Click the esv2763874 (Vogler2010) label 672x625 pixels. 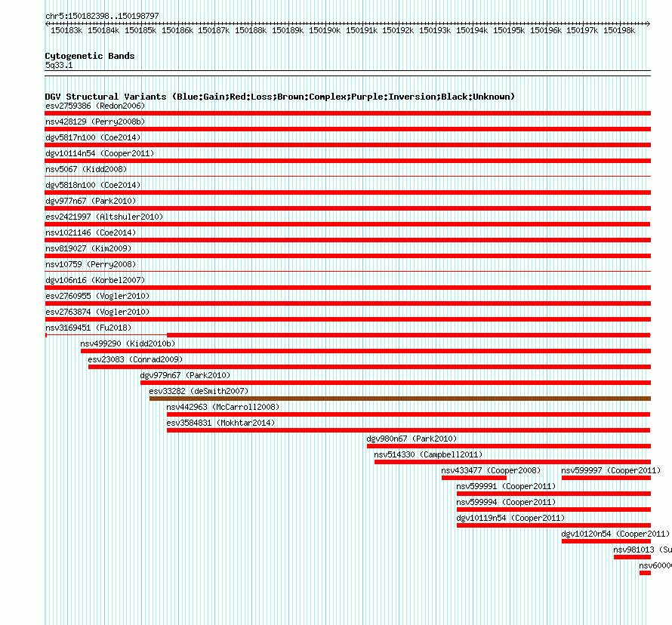point(97,312)
